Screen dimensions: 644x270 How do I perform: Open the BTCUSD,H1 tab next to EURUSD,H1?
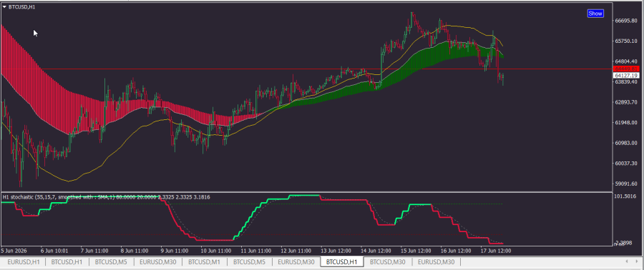pyautogui.click(x=67, y=262)
